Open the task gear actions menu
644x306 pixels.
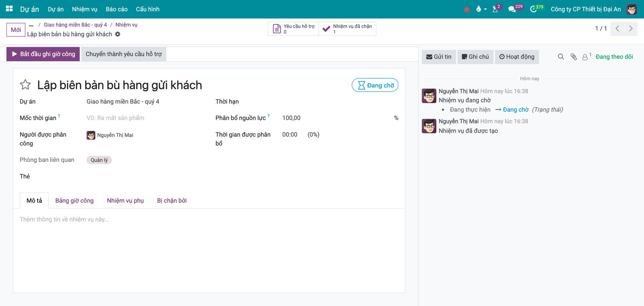118,34
